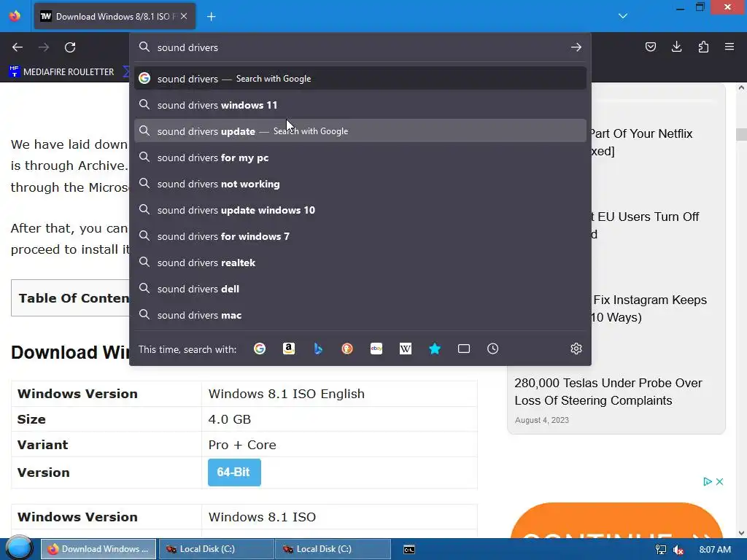Choose 'sound drivers dell' suggestion
747x560 pixels.
(x=360, y=288)
